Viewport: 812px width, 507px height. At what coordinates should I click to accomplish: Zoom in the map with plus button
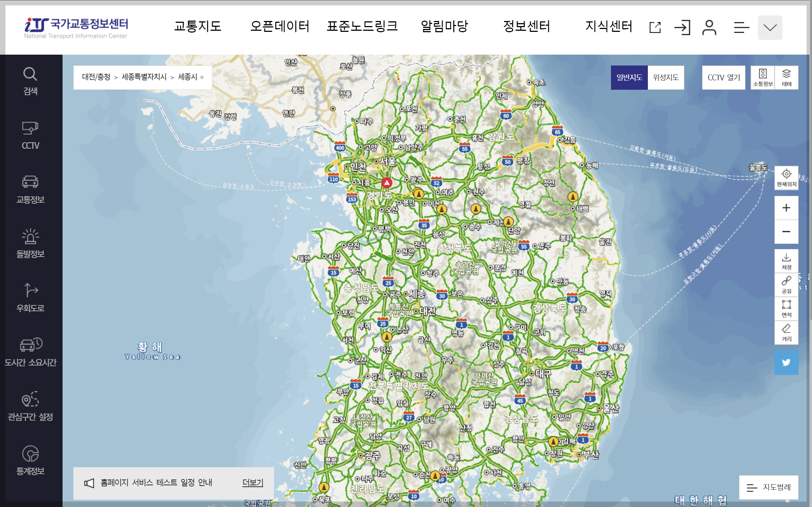click(x=786, y=208)
